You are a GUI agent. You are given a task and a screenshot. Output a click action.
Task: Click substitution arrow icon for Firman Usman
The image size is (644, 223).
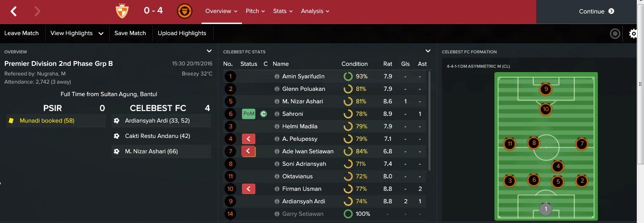point(249,189)
